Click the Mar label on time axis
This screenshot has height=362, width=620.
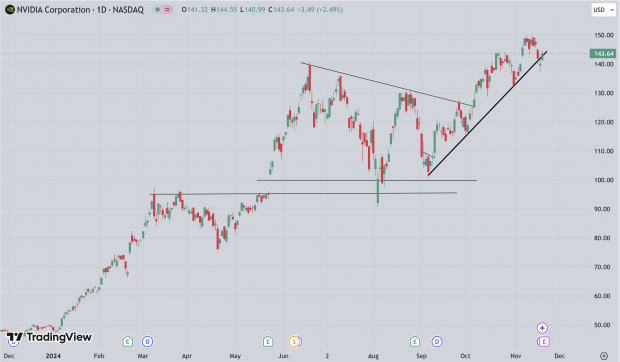143,356
